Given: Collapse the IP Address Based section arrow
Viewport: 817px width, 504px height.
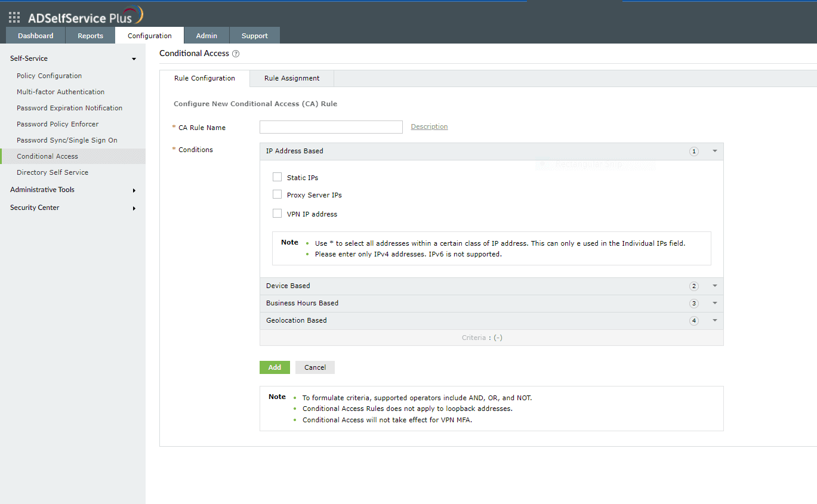Looking at the screenshot, I should click(714, 151).
